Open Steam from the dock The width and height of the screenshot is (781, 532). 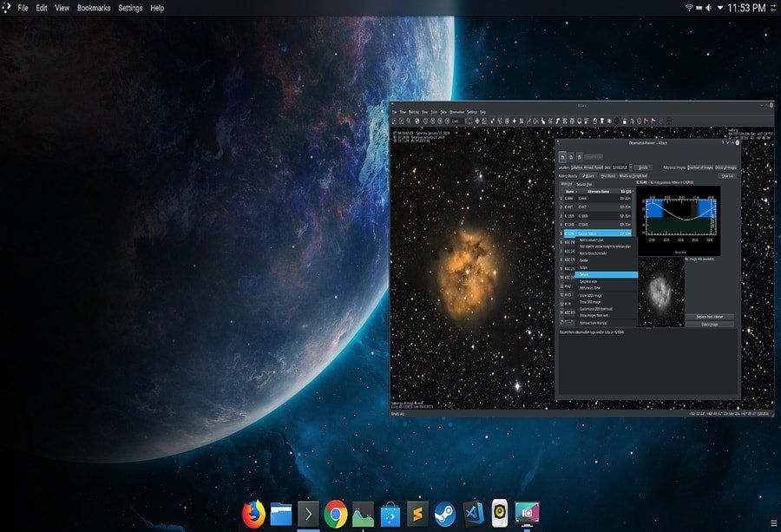445,515
